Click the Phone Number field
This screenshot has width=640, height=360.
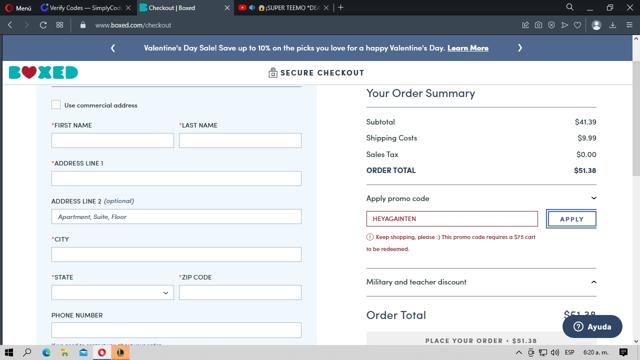[x=176, y=330]
